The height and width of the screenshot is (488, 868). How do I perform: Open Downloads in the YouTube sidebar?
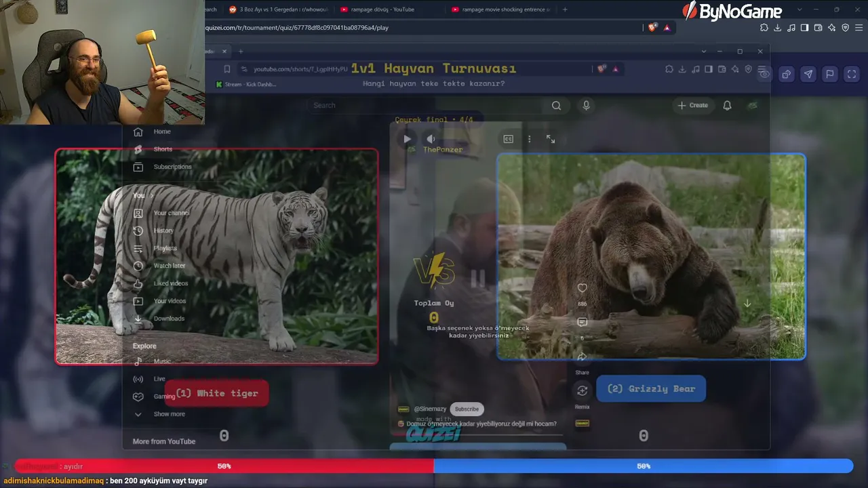[x=159, y=319]
